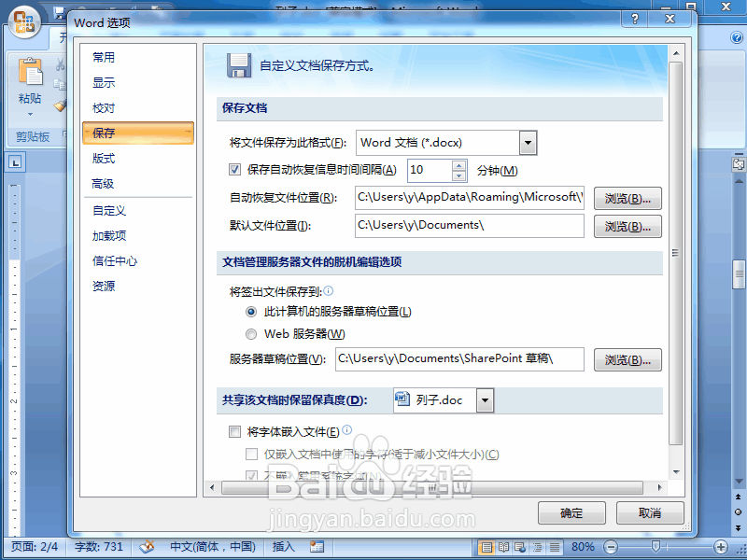Click the next page double-arrow button
747x560 pixels.
739,527
